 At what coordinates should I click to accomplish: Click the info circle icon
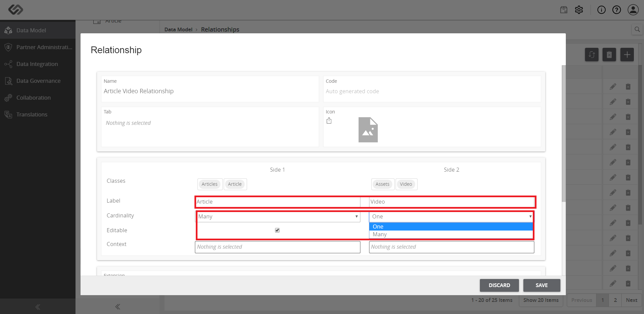click(x=602, y=10)
